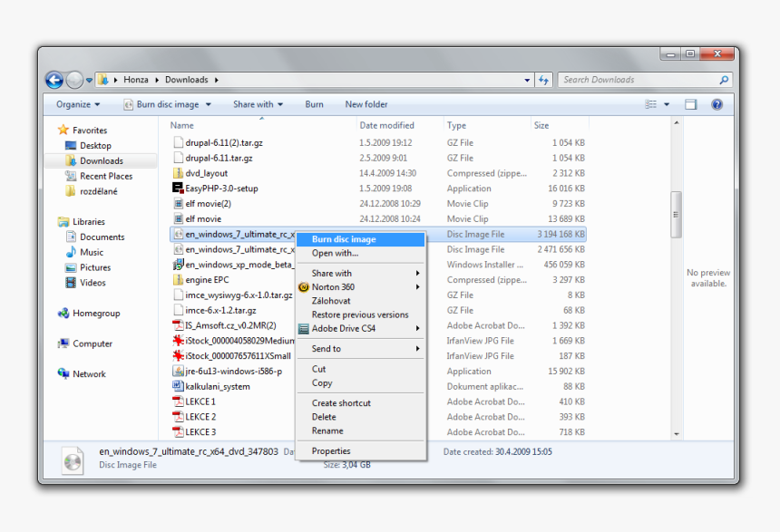Open the address bar history dropdown

pos(527,80)
